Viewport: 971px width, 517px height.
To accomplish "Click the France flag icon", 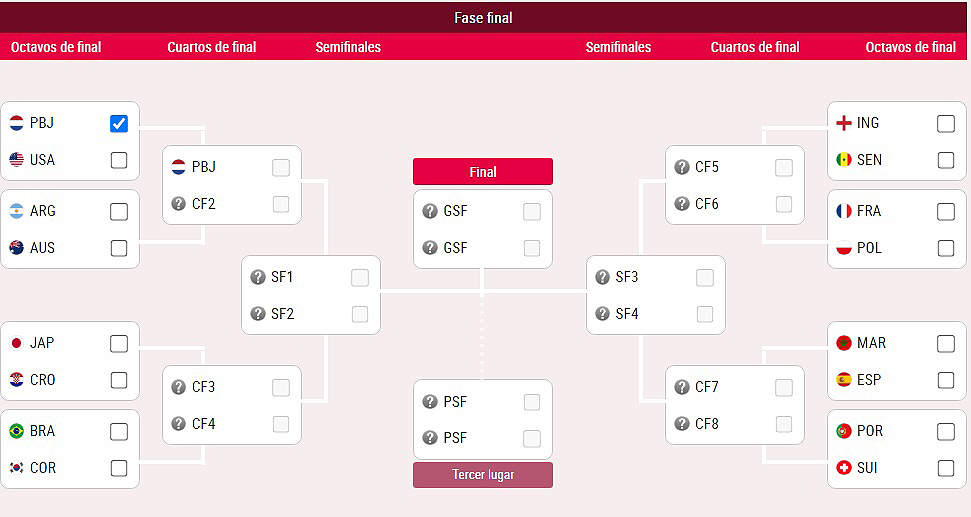I will [844, 211].
